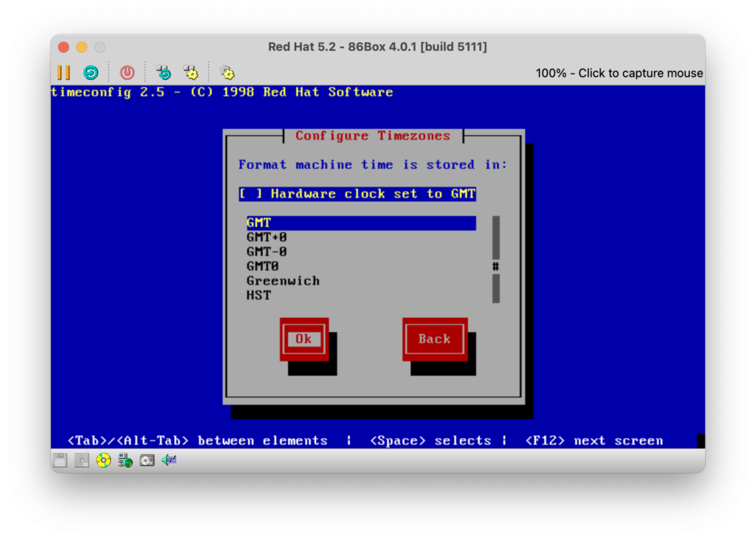Minimize the 86Box window
This screenshot has width=756, height=540.
click(82, 46)
